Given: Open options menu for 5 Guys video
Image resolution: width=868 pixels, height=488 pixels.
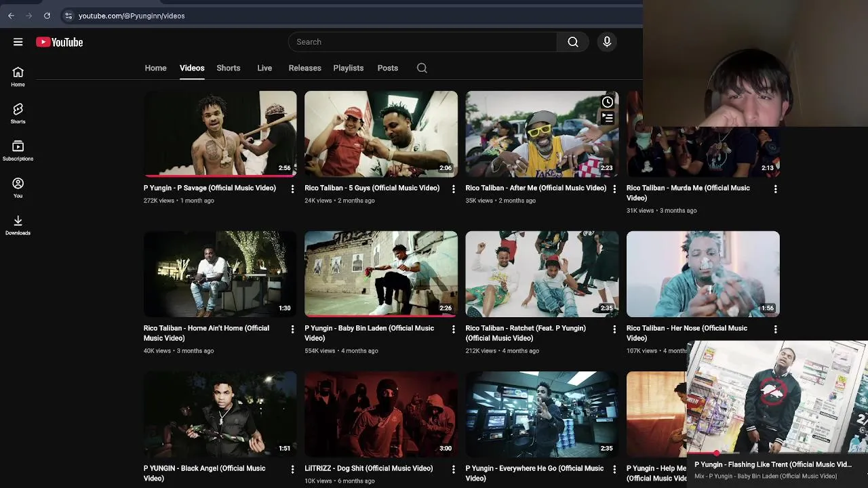Looking at the screenshot, I should (454, 189).
